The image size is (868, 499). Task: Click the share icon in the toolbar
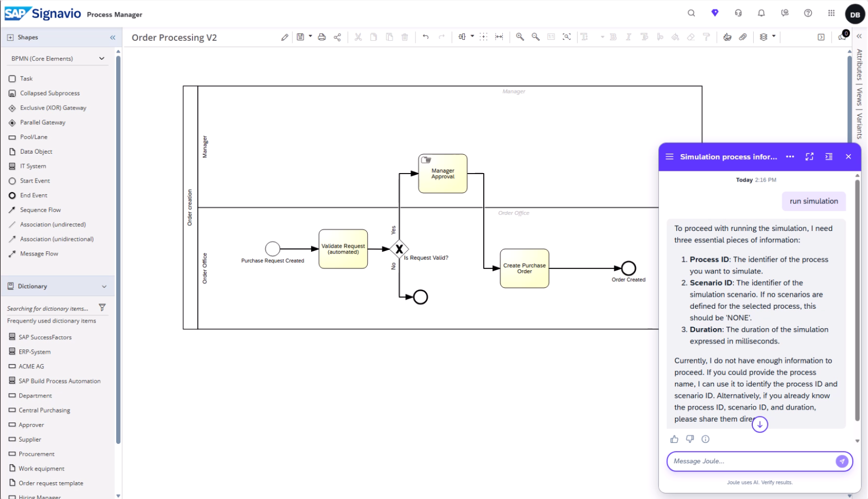(337, 37)
